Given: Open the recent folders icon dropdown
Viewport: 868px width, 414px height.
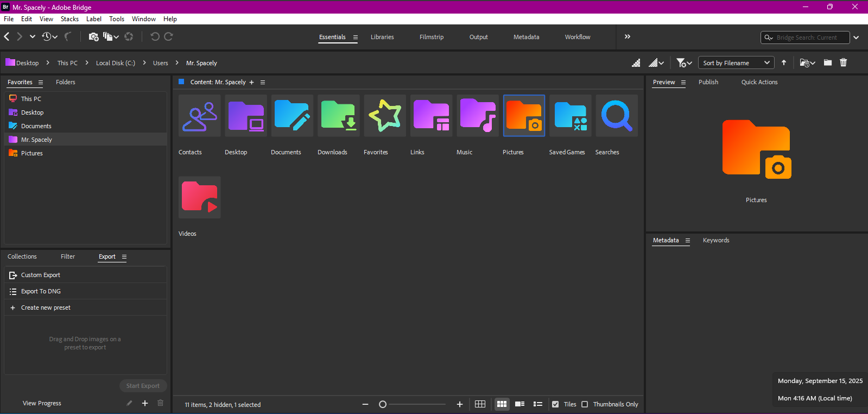Looking at the screenshot, I should 808,63.
